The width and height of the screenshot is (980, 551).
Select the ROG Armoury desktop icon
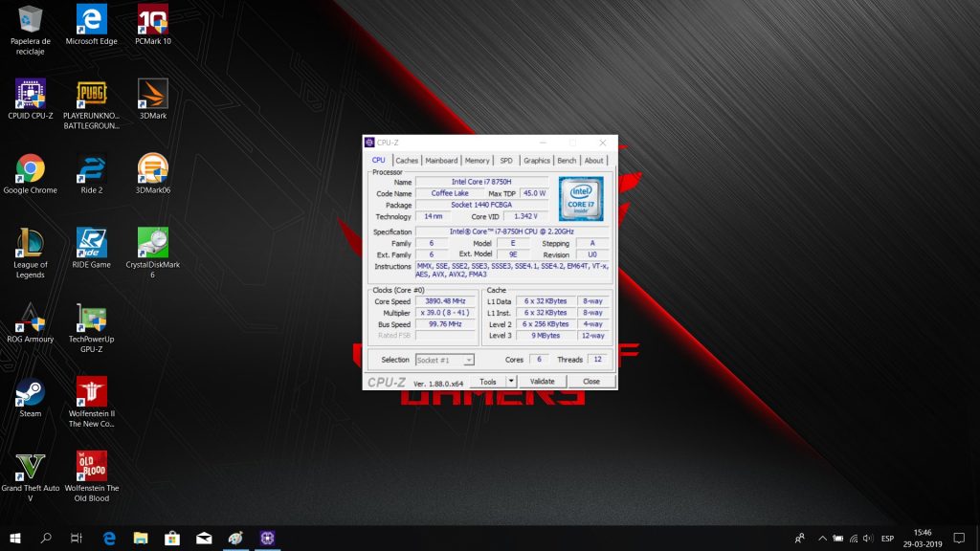point(30,319)
